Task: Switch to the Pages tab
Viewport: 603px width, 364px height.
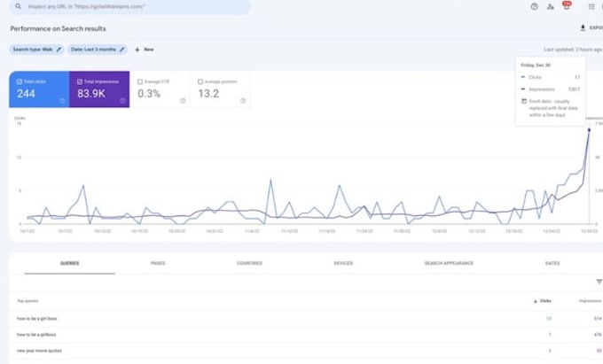Action: (158, 263)
